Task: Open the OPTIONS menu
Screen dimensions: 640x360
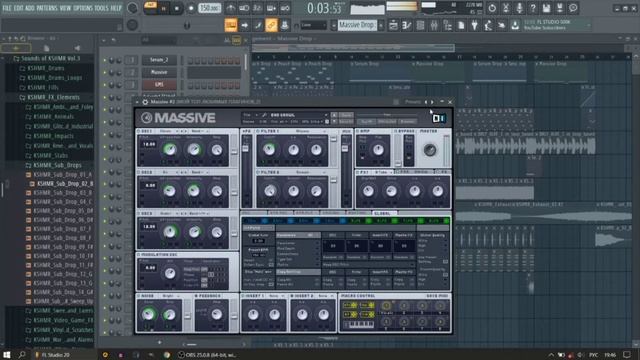Action: point(83,8)
